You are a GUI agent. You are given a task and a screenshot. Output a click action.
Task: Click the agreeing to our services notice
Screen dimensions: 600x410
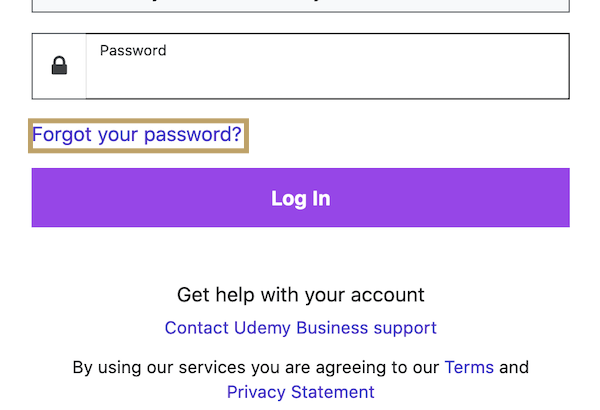click(257, 367)
